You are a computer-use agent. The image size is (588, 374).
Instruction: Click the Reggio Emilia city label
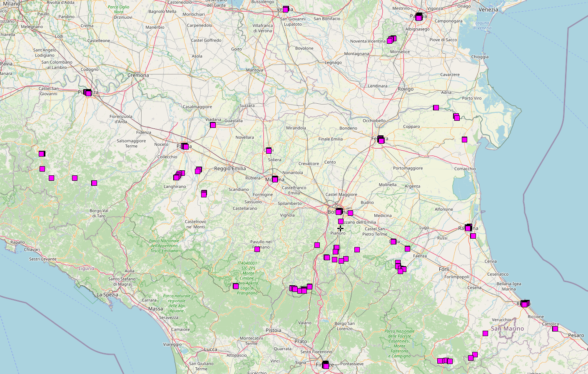[230, 169]
